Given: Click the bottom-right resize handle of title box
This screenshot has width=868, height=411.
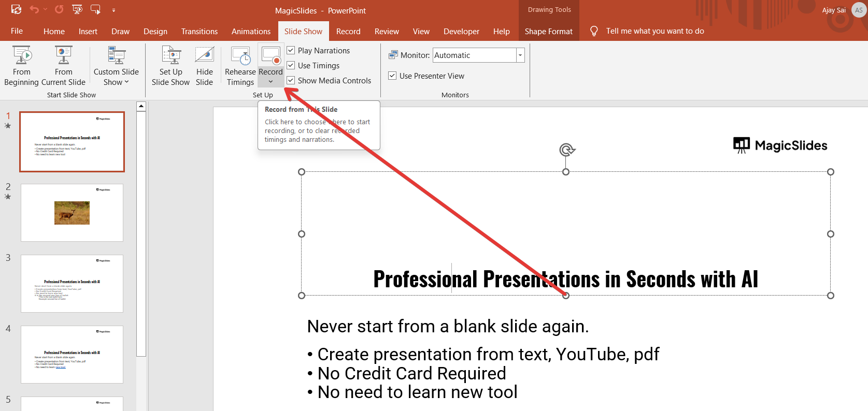Looking at the screenshot, I should coord(831,296).
